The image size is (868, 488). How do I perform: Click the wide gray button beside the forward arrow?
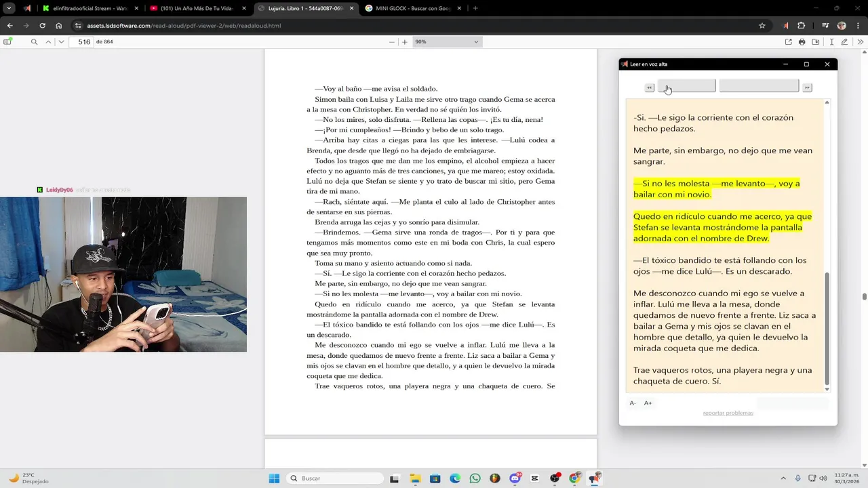click(x=759, y=86)
